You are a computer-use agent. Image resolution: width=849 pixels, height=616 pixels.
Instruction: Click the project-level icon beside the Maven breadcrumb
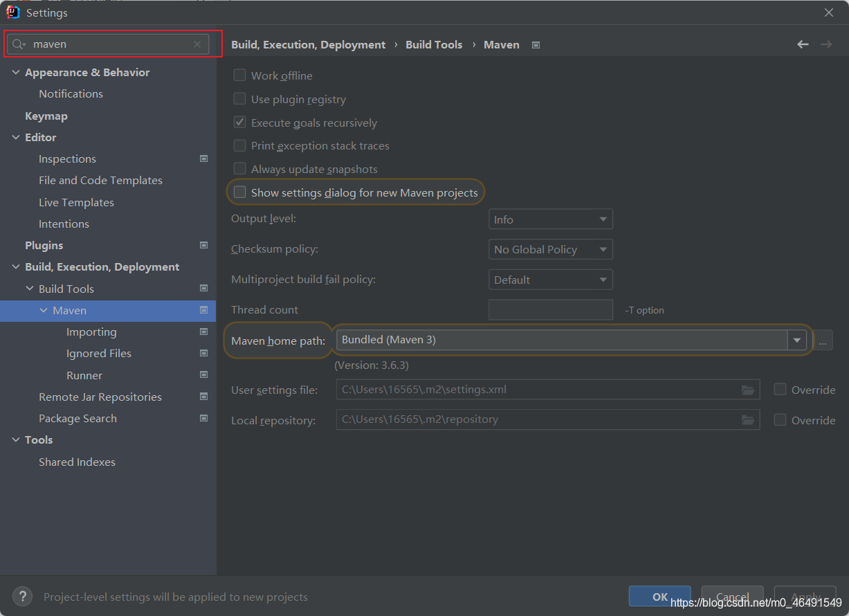[x=536, y=45]
